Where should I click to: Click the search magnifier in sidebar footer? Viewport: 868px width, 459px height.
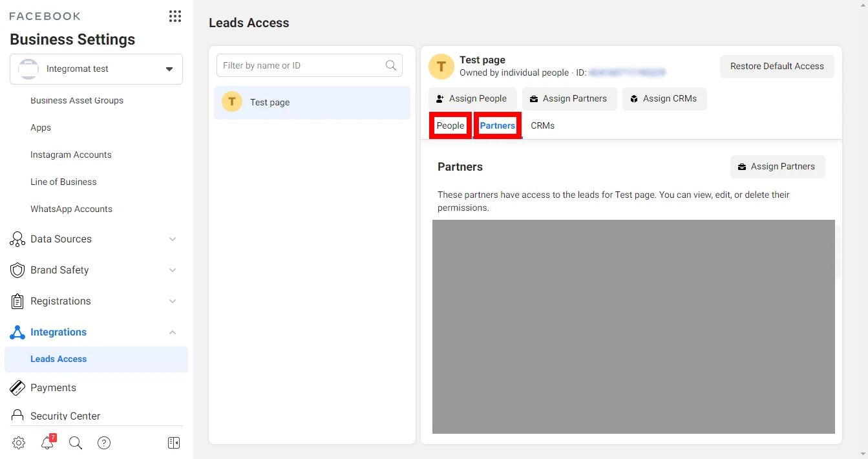pyautogui.click(x=76, y=443)
